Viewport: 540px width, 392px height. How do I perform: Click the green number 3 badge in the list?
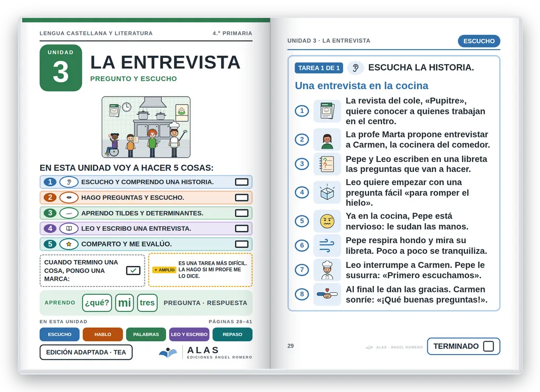tap(50, 213)
